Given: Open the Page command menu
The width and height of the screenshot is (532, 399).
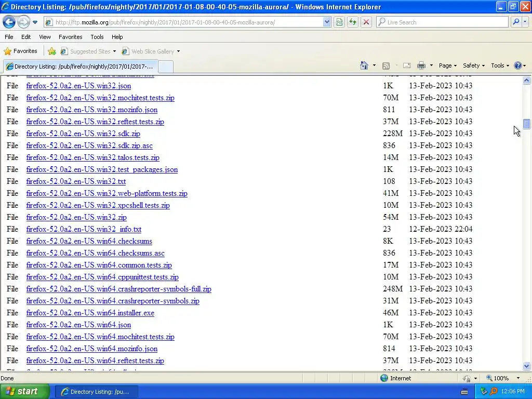Looking at the screenshot, I should click(x=447, y=65).
